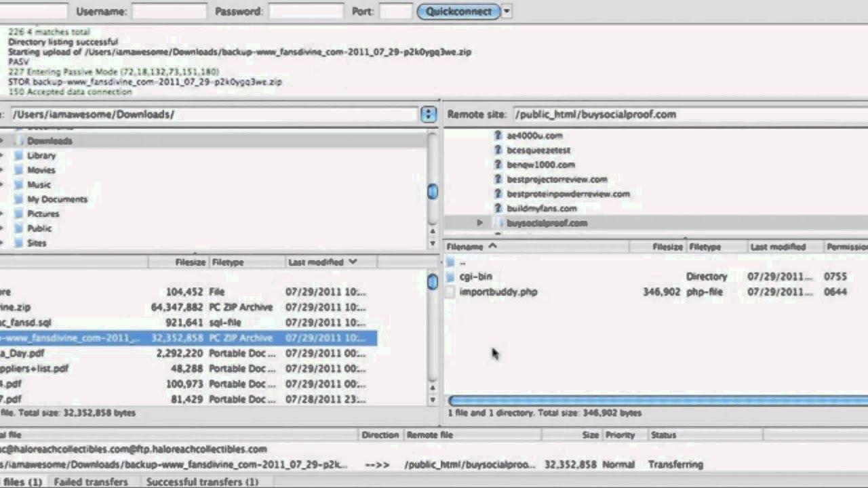868x488 pixels.
Task: Edit the Remote site path field
Action: (690, 114)
